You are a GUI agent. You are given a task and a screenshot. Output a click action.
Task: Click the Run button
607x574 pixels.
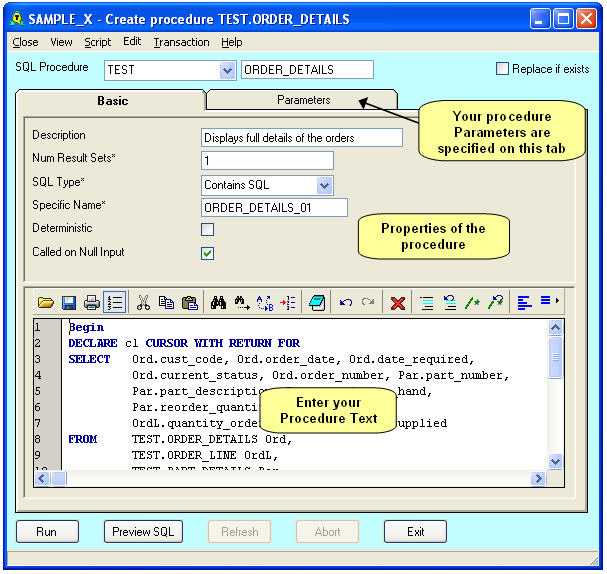47,531
